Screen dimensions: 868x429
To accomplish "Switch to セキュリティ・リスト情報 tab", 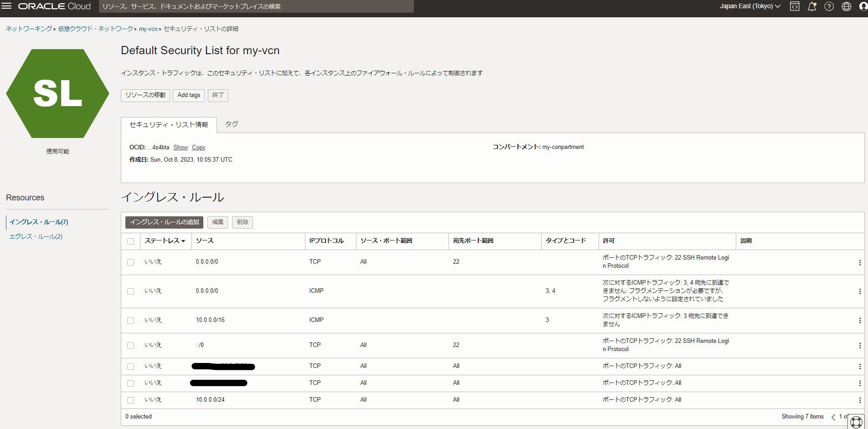I will pos(169,125).
